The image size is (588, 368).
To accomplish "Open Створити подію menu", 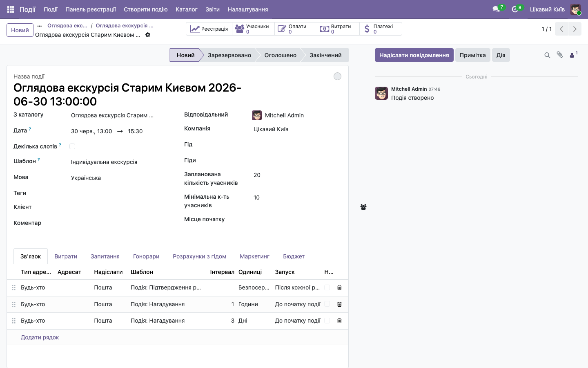I will pos(146,9).
